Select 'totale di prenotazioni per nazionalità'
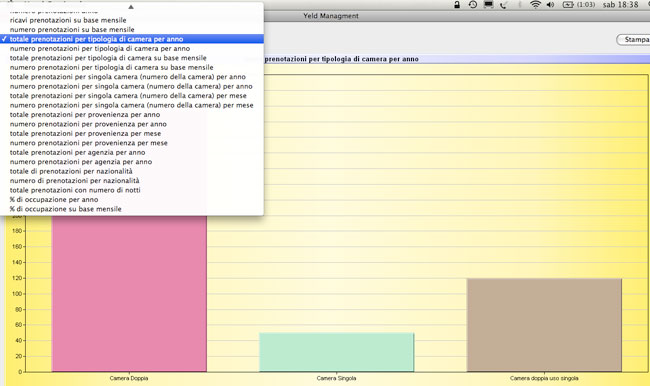The height and width of the screenshot is (386, 650). tap(132, 171)
